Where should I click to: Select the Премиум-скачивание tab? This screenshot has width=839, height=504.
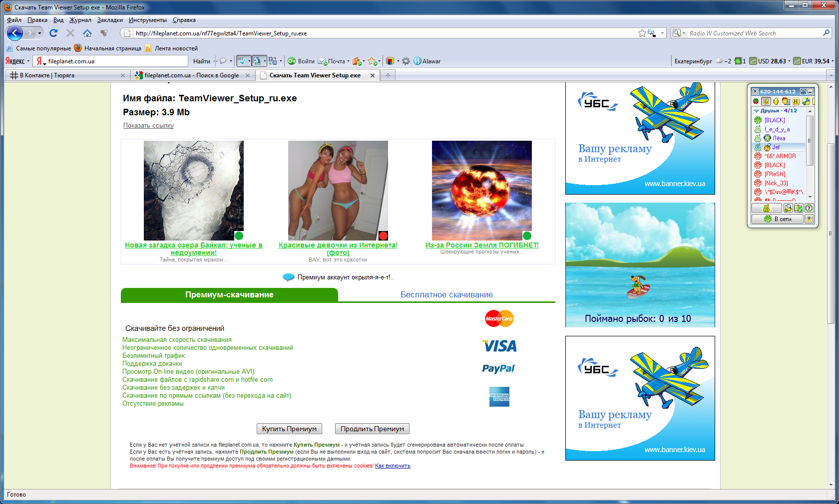[x=229, y=295]
